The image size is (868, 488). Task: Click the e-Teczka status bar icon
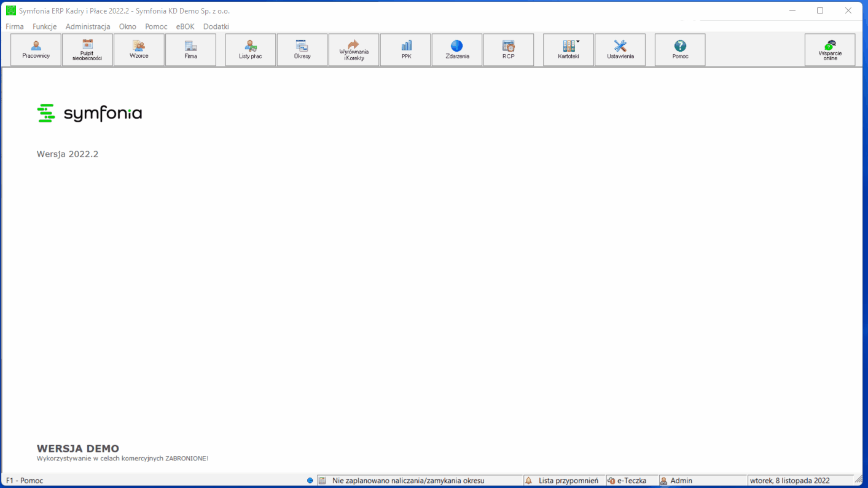[611, 481]
